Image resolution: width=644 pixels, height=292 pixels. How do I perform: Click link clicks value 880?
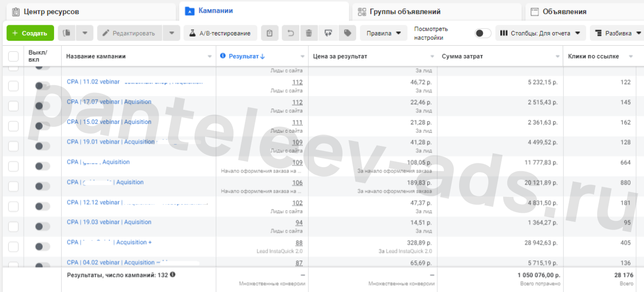625,183
